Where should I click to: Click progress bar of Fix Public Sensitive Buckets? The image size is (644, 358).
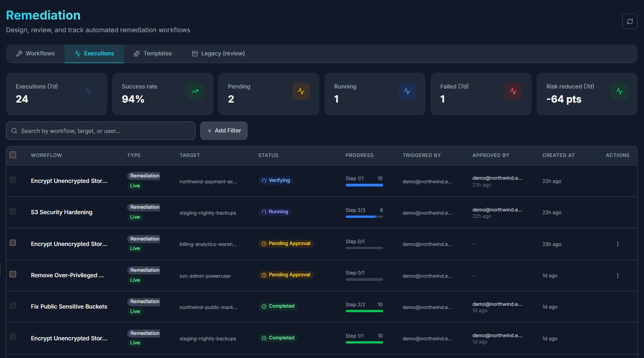point(364,311)
